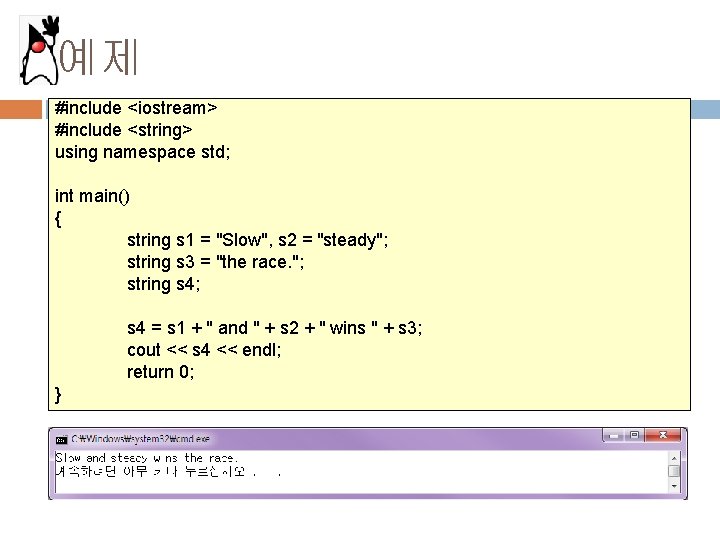This screenshot has width=720, height=540.
Task: Click the console scrollbar down arrow
Action: pyautogui.click(x=674, y=486)
